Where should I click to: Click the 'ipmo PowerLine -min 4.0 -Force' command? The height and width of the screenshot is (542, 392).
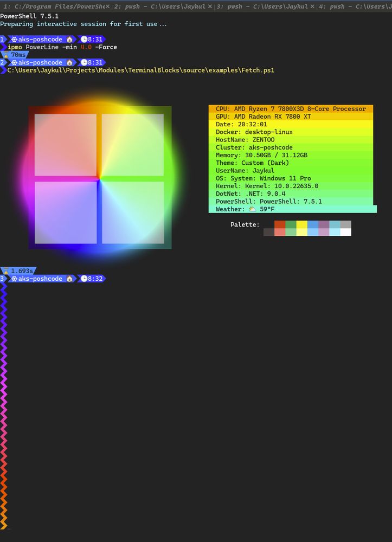click(62, 47)
